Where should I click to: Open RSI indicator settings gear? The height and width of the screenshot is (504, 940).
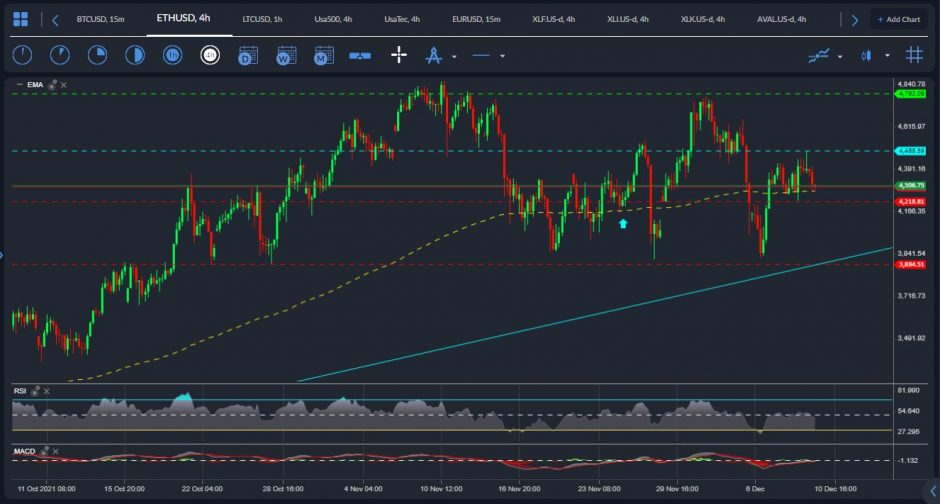point(36,389)
